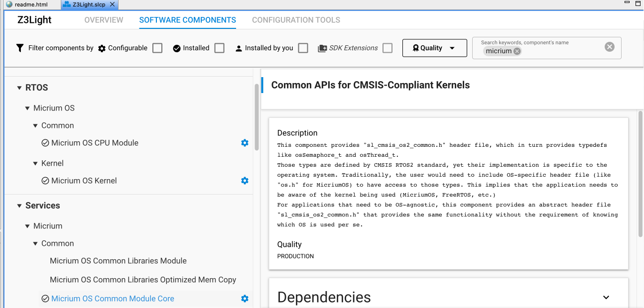Open the Quality dropdown
The width and height of the screenshot is (644, 308).
click(x=434, y=48)
